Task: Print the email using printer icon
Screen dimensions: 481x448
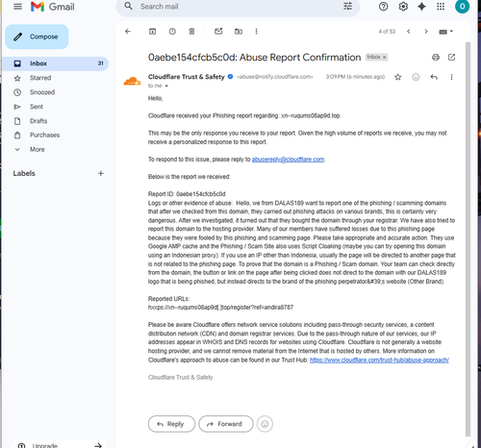Action: point(436,58)
